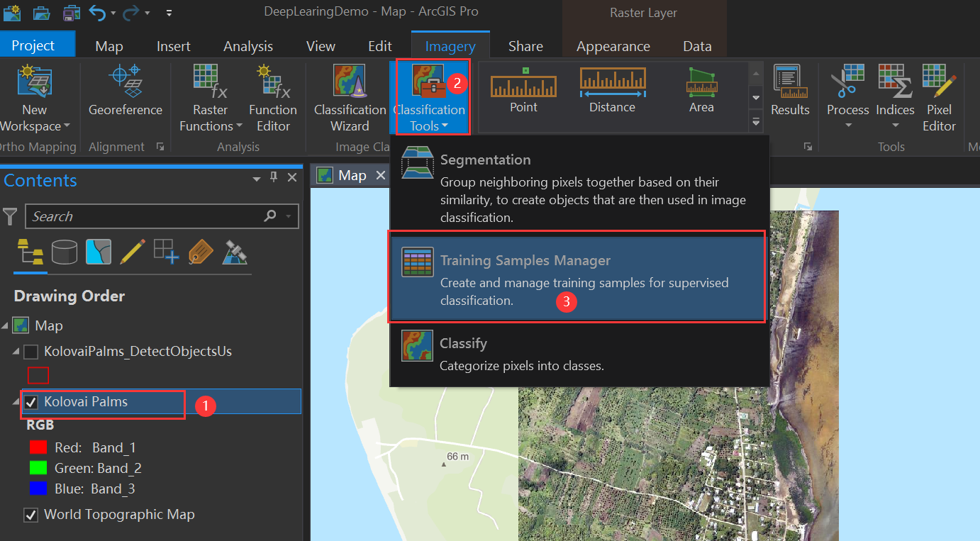Screen dimensions: 980x541
Task: Click the Redo arrow
Action: coord(131,13)
